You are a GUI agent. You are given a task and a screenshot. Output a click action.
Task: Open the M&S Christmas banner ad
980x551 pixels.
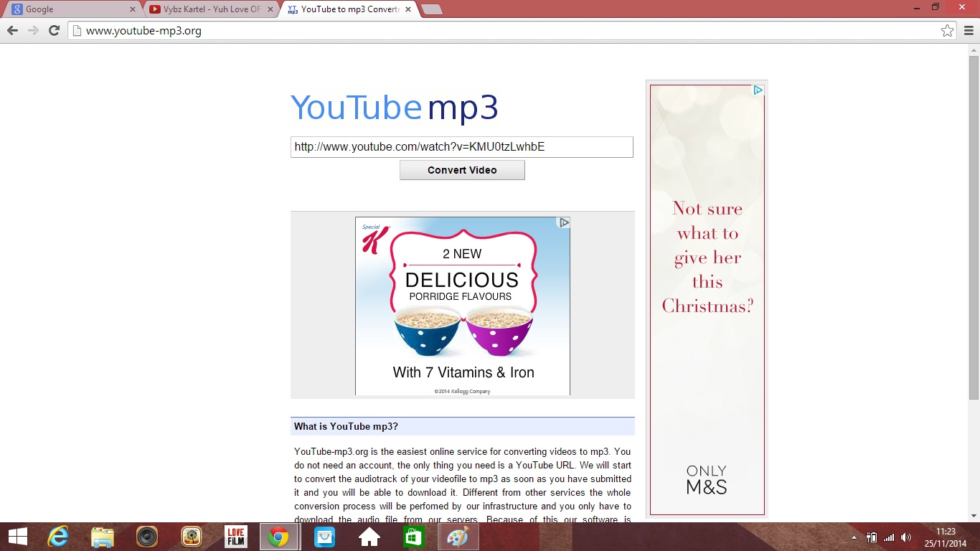click(707, 300)
